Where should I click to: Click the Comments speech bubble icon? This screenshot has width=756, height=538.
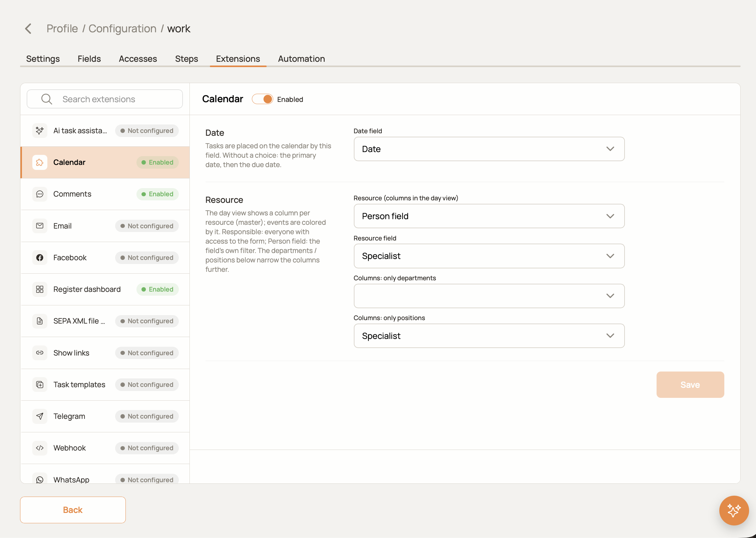[40, 194]
